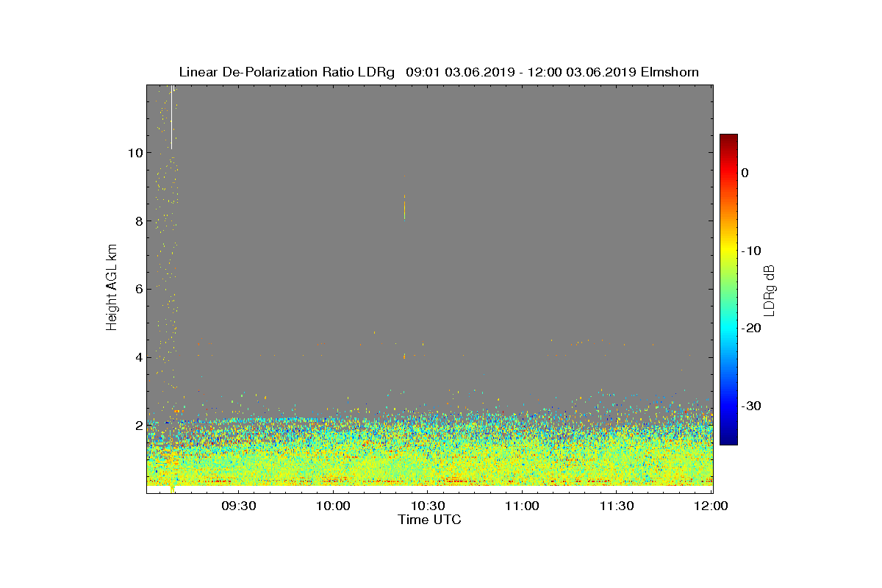This screenshot has width=882, height=588.
Task: Click the height tick label 10
Action: tap(135, 153)
